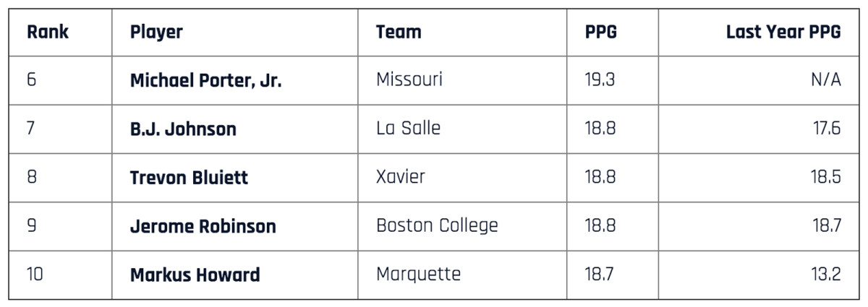Click the Boston College team cell

[437, 225]
